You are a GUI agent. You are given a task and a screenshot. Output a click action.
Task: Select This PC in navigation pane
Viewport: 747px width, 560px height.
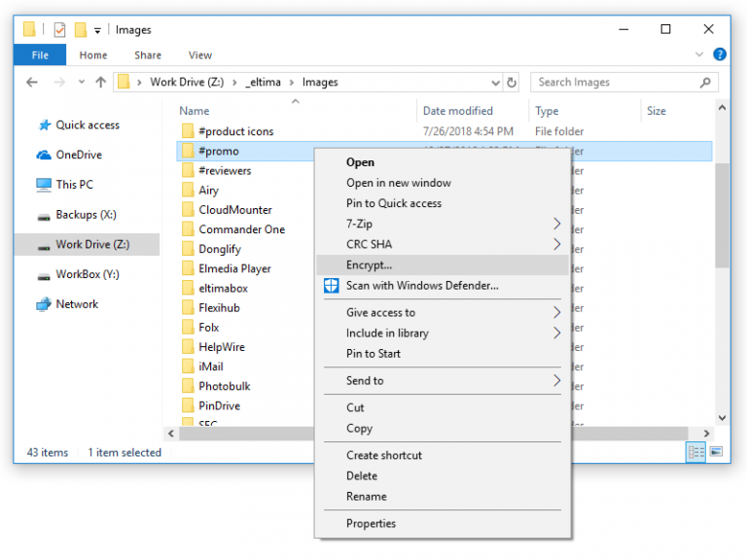coord(74,185)
